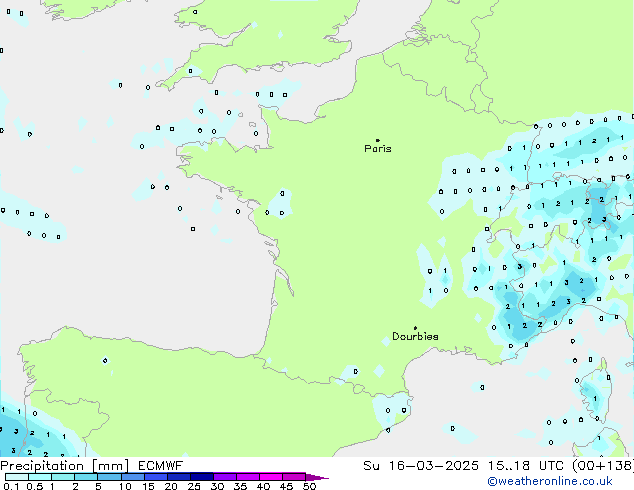Click the '10' legend value
Viewport: 634px width, 490px height.
click(125, 486)
